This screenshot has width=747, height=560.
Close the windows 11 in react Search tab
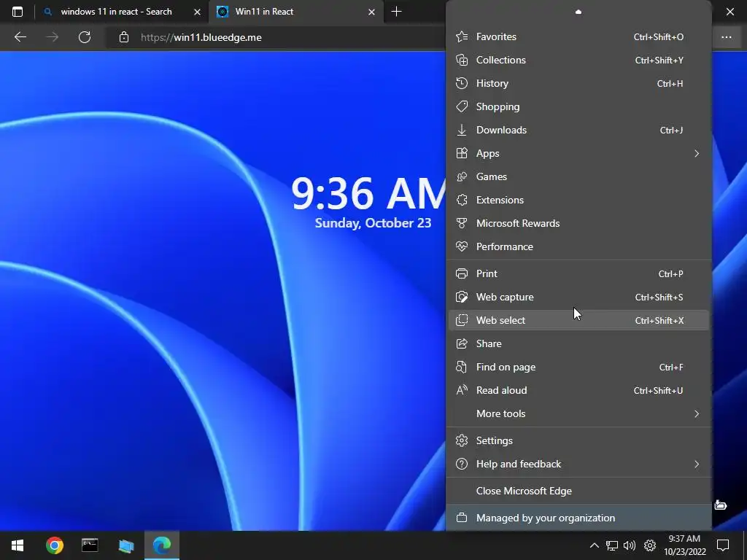point(197,12)
